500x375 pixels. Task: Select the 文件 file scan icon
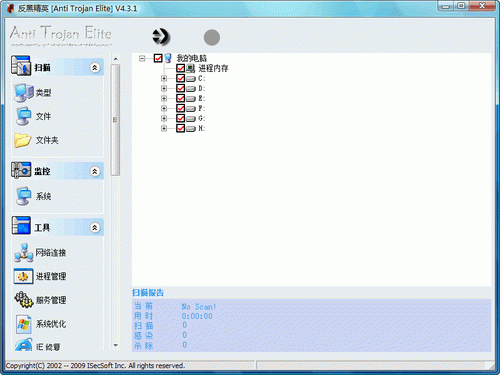pos(24,116)
